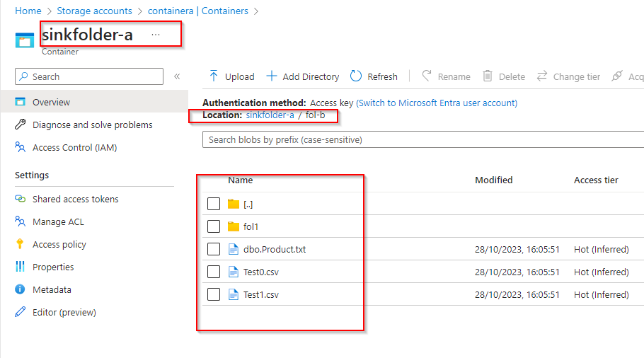The image size is (644, 358).
Task: Click Search blobs by prefix field
Action: [x=423, y=139]
